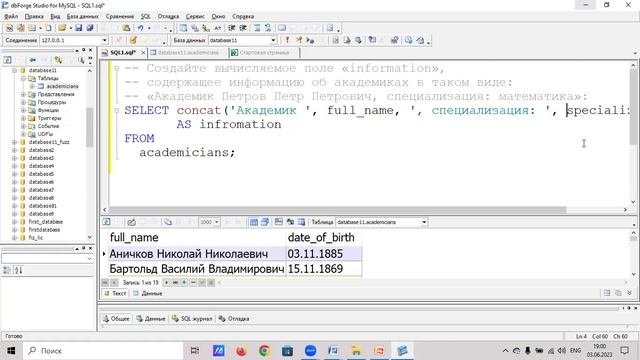This screenshot has height=360, width=640.
Task: Expand the database2 tree node
Action: (x=14, y=150)
